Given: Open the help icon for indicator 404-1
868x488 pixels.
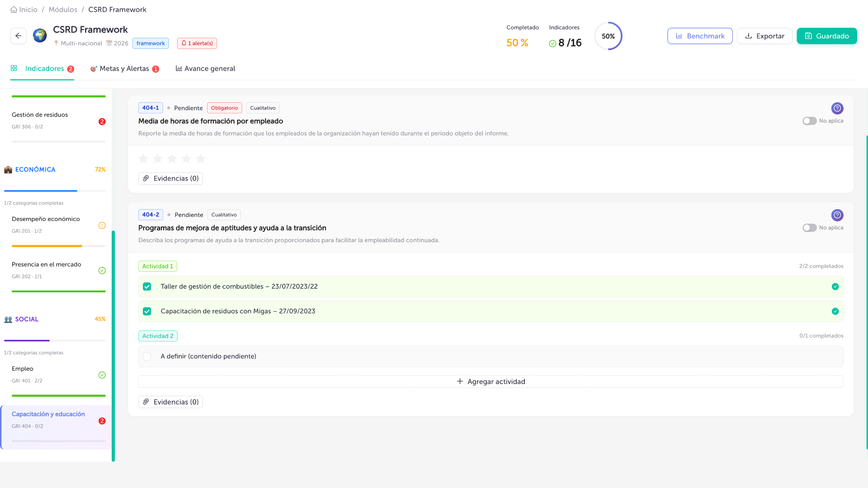Looking at the screenshot, I should 837,108.
